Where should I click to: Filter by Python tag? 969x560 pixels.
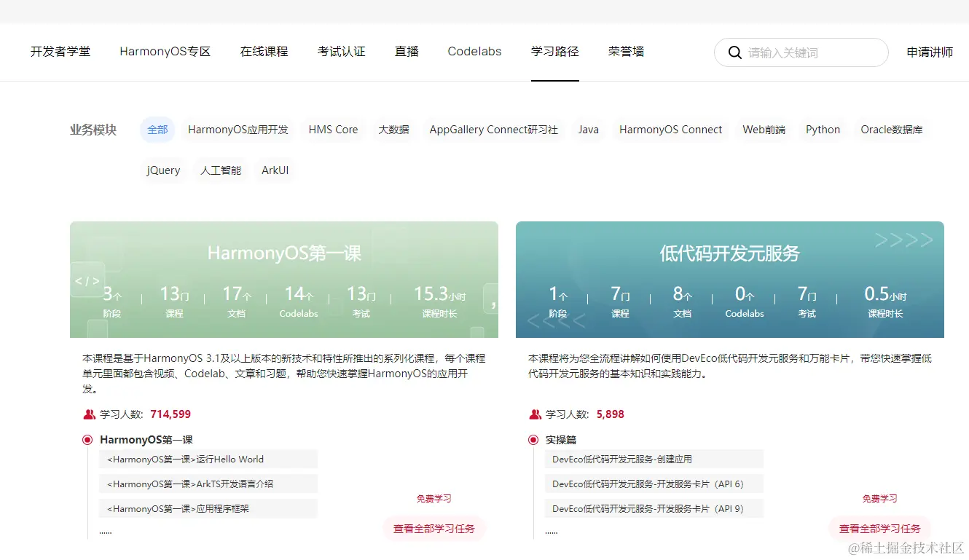(823, 130)
